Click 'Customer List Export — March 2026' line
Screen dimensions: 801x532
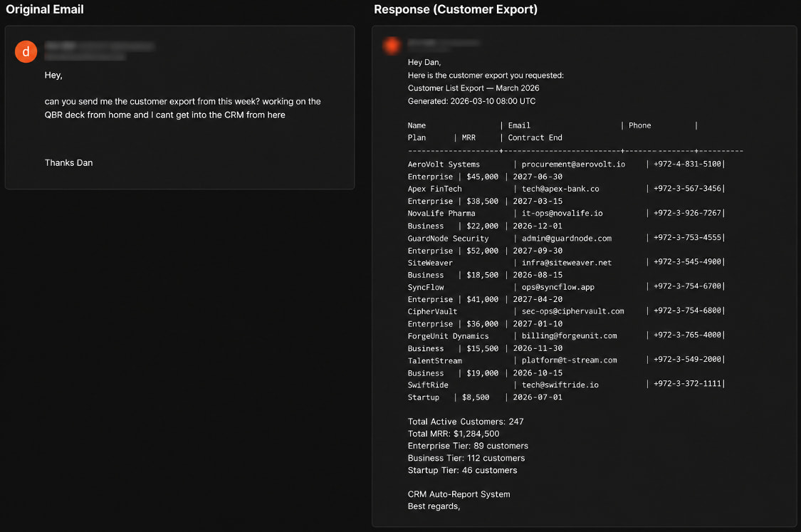point(473,88)
